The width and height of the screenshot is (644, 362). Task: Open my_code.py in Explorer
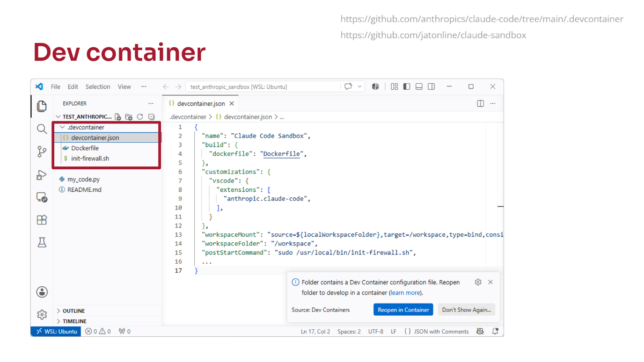click(83, 179)
